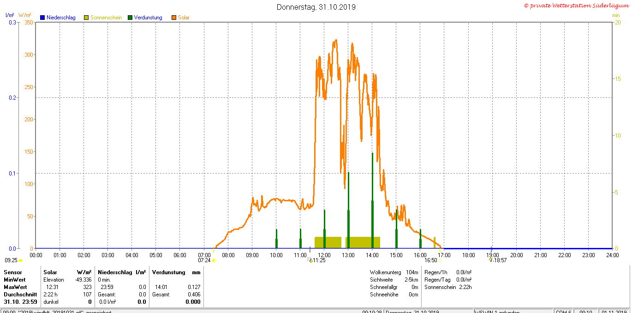Click the Schneefallgr label
This screenshot has width=644, height=313.
coord(384,287)
